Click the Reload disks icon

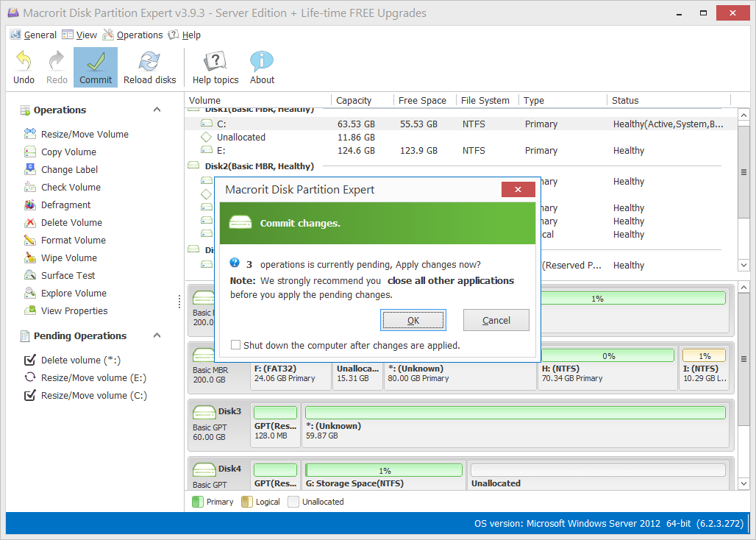pyautogui.click(x=149, y=62)
